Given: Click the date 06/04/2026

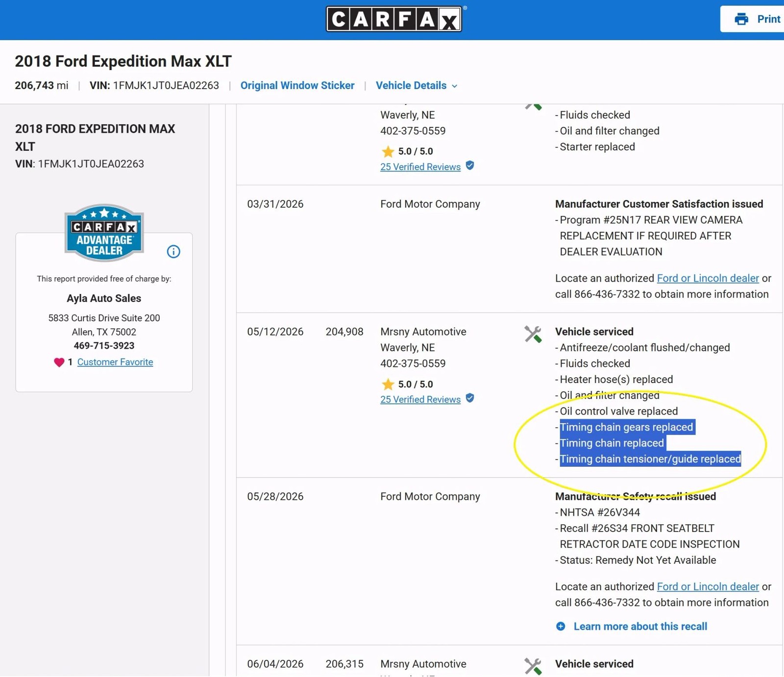Looking at the screenshot, I should point(275,664).
